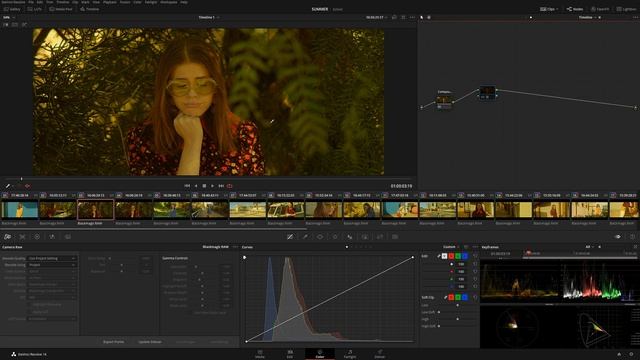Viewport: 640px width, 360px height.
Task: Jump to first frame in transport
Action: click(187, 186)
